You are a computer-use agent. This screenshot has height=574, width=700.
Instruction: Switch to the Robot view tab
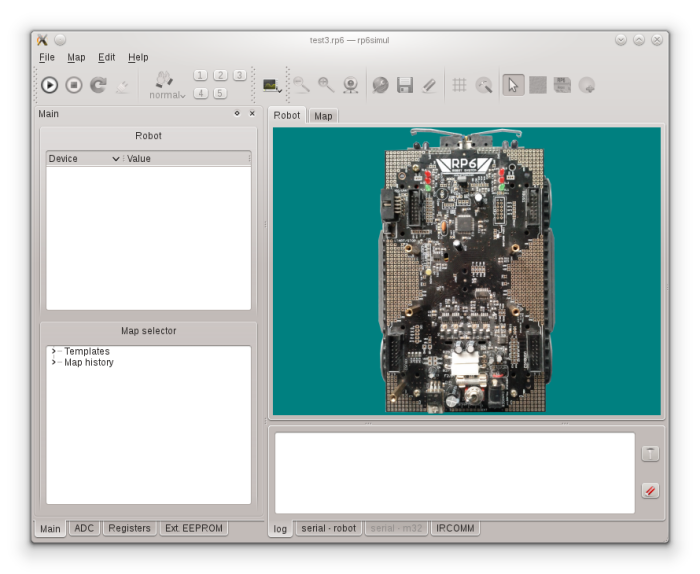[287, 116]
